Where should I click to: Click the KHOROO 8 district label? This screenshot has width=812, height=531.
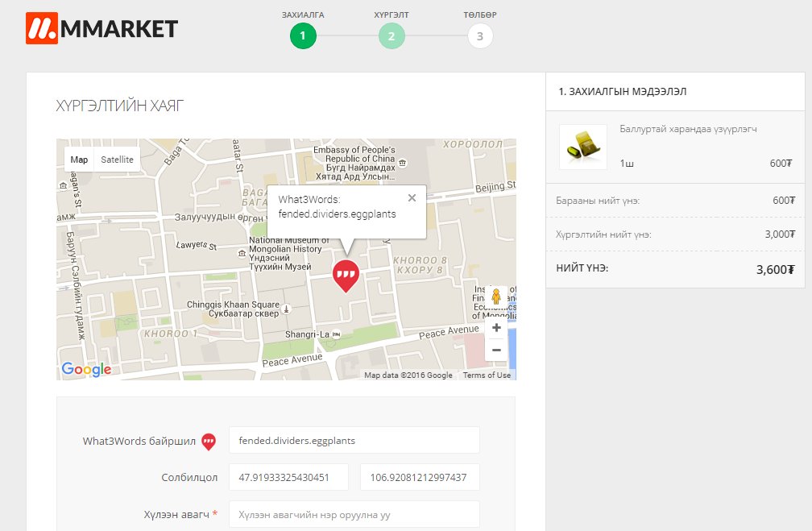tap(420, 265)
